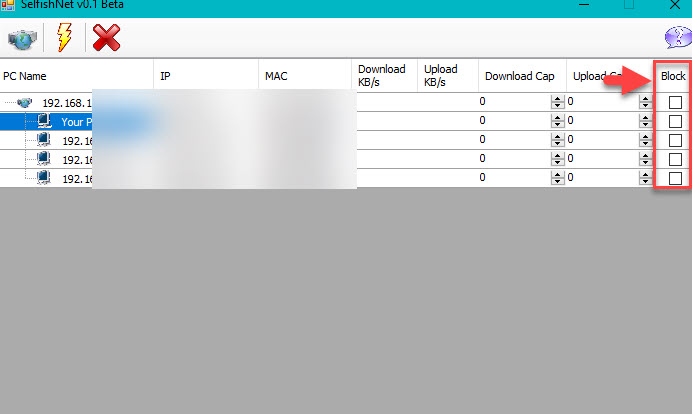
Task: Click the Block column header
Action: point(673,76)
